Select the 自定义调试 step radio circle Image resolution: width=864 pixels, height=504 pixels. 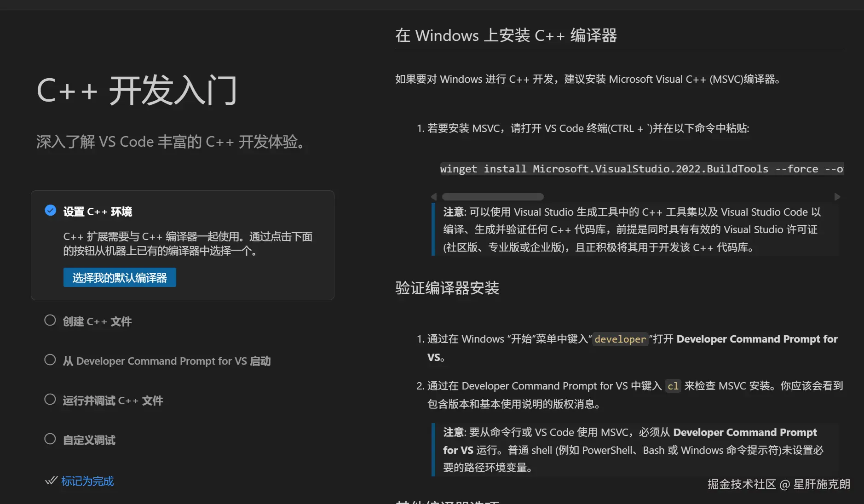50,439
